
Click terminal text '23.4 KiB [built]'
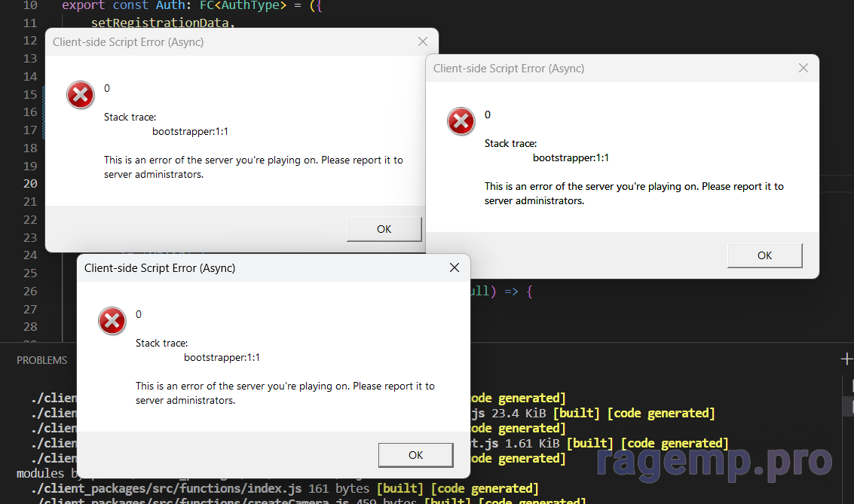545,413
